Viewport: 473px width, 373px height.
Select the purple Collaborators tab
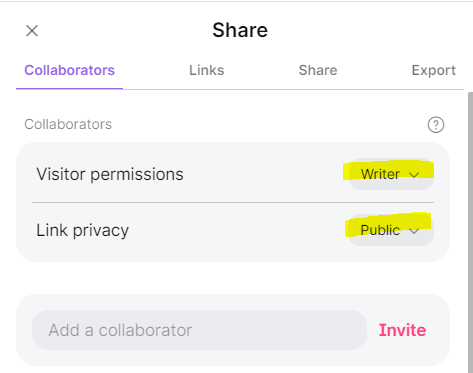point(69,70)
